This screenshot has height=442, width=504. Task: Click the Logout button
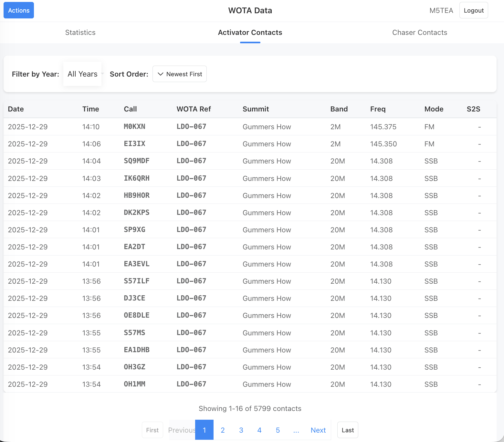474,10
